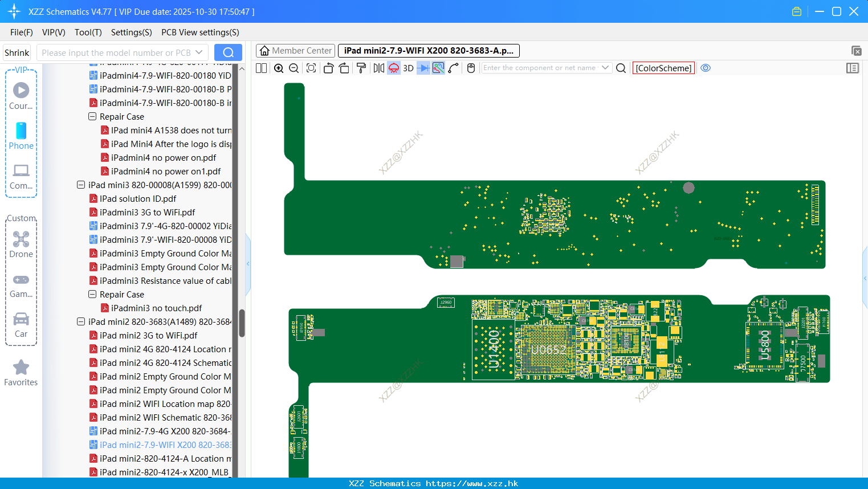
Task: Select highlighted iPad mini2-7.9-WIFI X200 820-3683 file
Action: 165,445
